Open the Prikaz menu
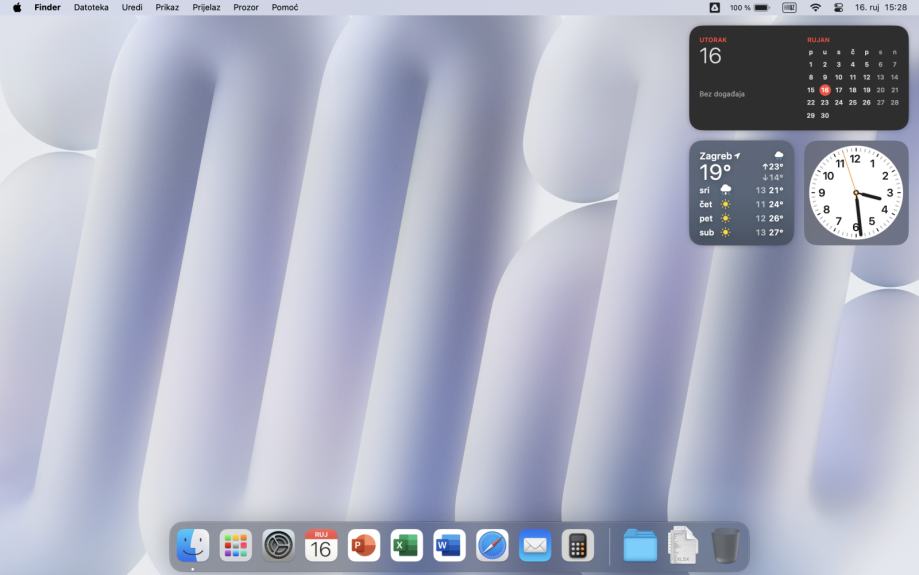Image resolution: width=919 pixels, height=575 pixels. [x=167, y=7]
